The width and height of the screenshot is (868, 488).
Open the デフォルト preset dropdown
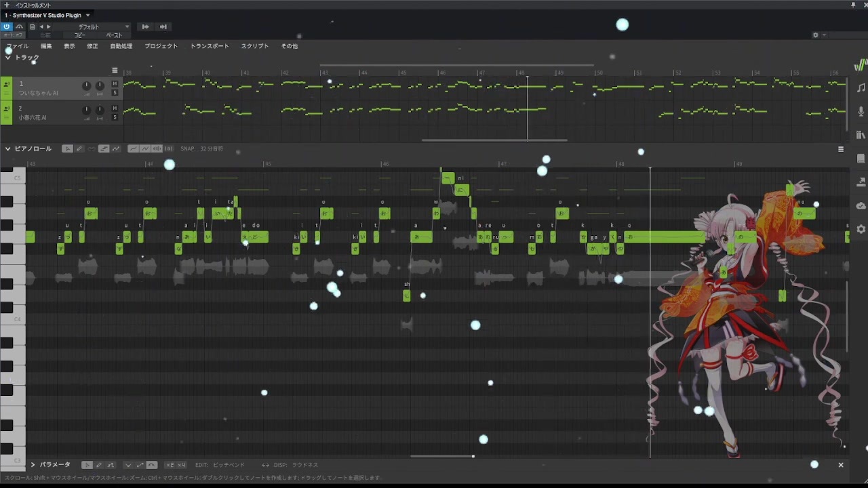pos(103,26)
